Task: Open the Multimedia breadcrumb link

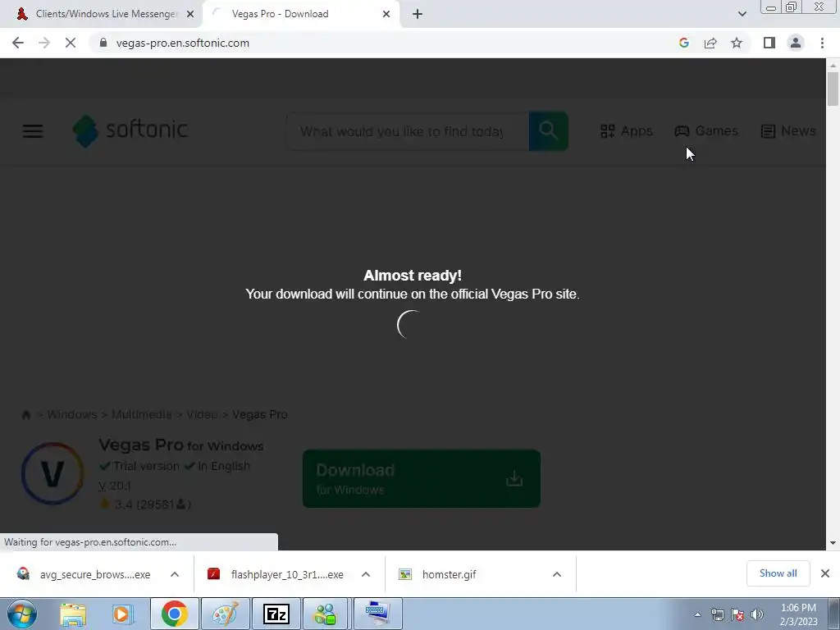Action: 141,414
